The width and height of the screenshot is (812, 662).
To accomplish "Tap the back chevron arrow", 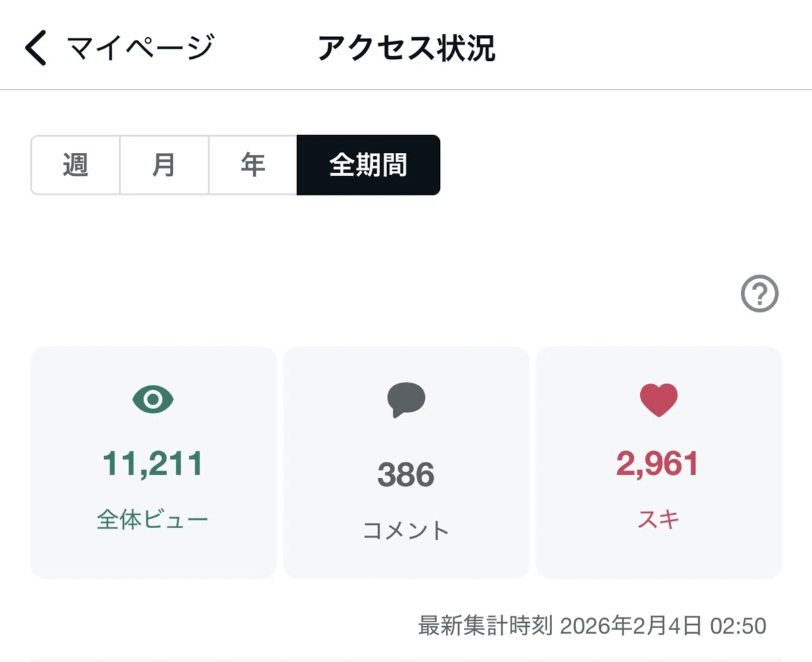I will (x=36, y=49).
